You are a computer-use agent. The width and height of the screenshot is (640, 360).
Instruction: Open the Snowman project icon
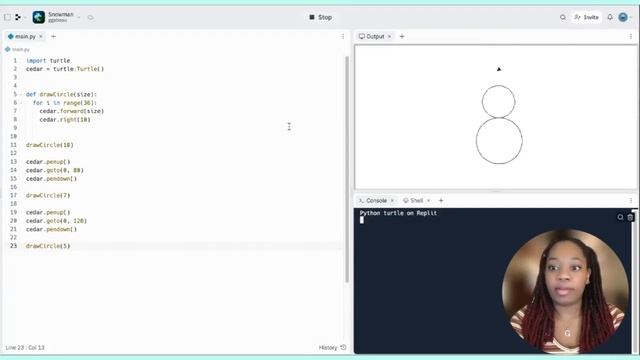coord(39,17)
